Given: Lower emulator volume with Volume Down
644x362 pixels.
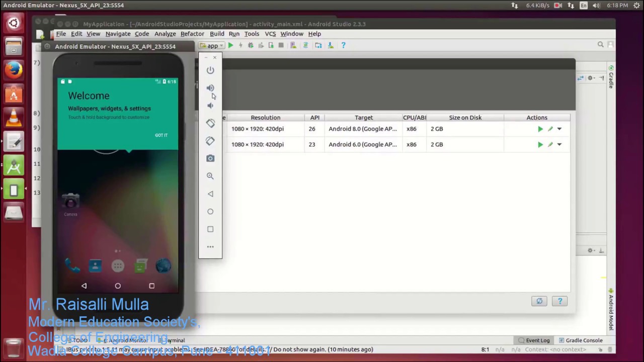Looking at the screenshot, I should tap(210, 106).
